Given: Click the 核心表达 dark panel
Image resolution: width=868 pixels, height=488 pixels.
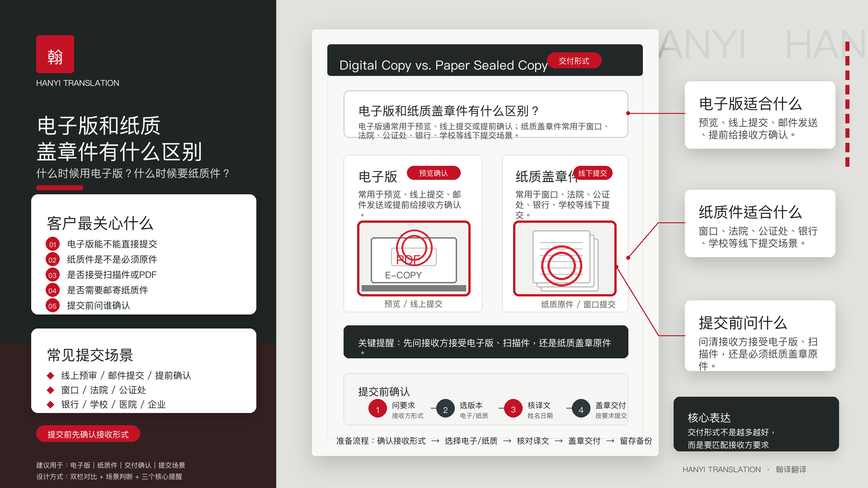Looking at the screenshot, I should pyautogui.click(x=756, y=424).
